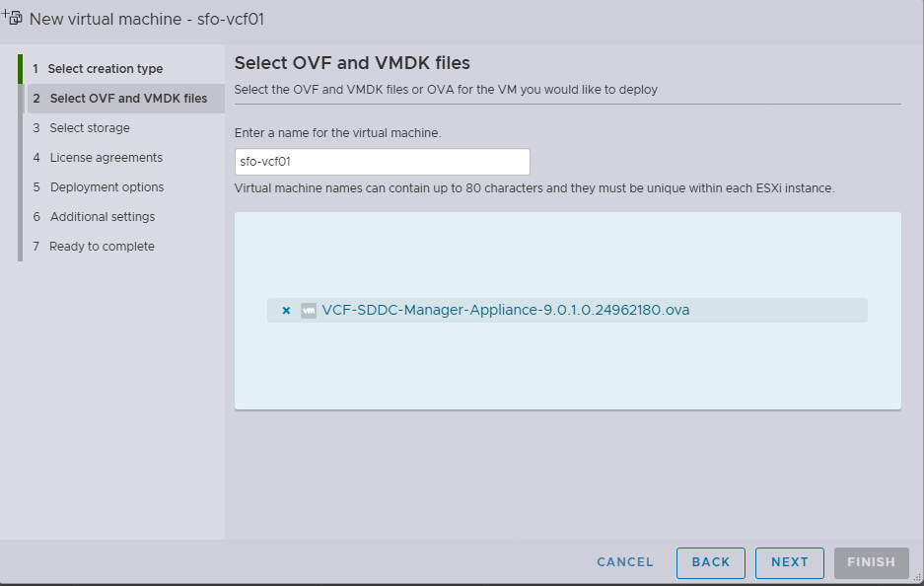
Task: Click the 'Select OVF and VMDK files' page heading
Action: pos(352,64)
